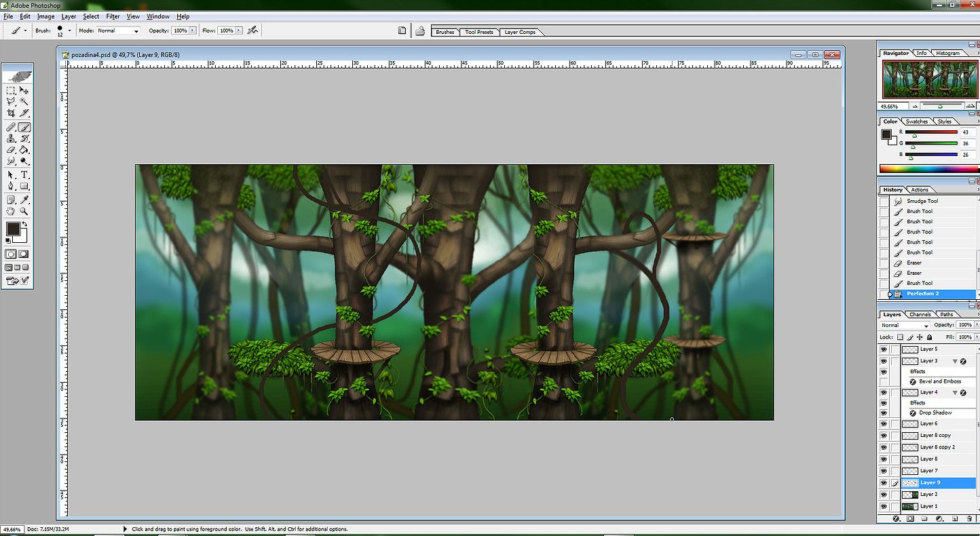Screen dimensions: 980x536
Task: Enable Quick Mask mode
Action: [x=24, y=254]
